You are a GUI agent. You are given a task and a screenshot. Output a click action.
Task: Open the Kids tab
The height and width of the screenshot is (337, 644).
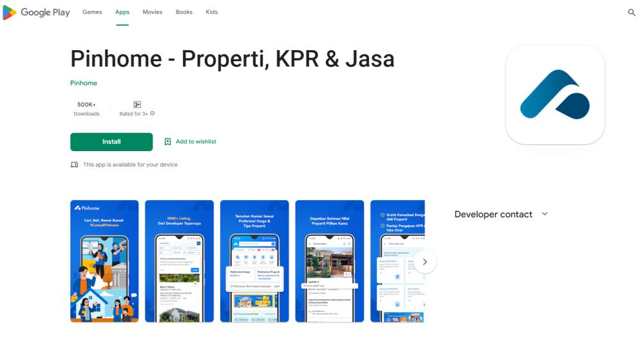[211, 12]
